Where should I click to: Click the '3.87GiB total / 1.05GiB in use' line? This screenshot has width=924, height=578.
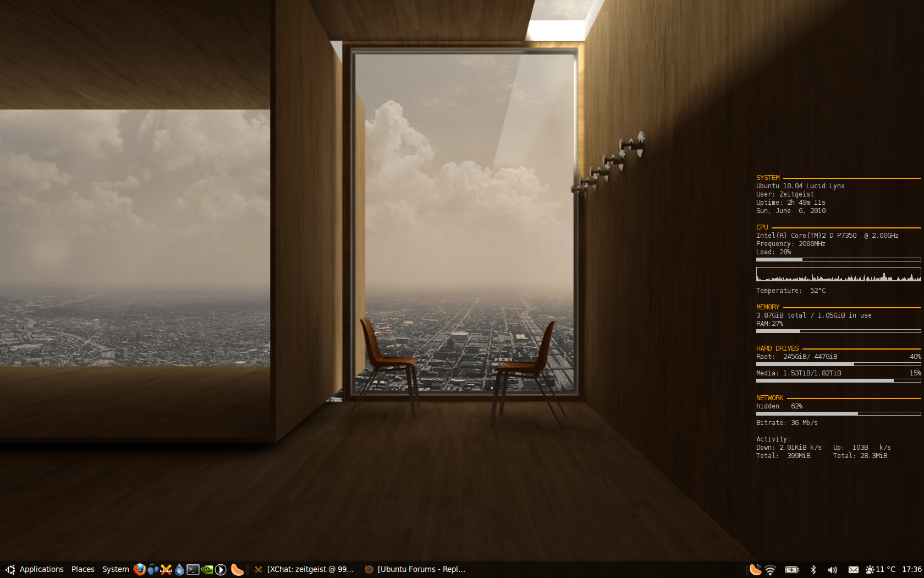pos(814,315)
